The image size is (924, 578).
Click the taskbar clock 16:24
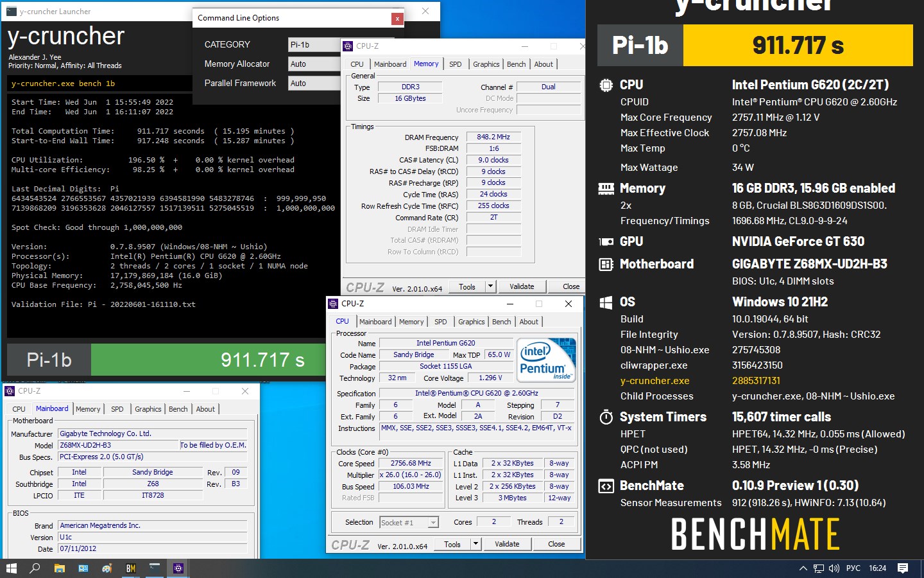click(877, 568)
